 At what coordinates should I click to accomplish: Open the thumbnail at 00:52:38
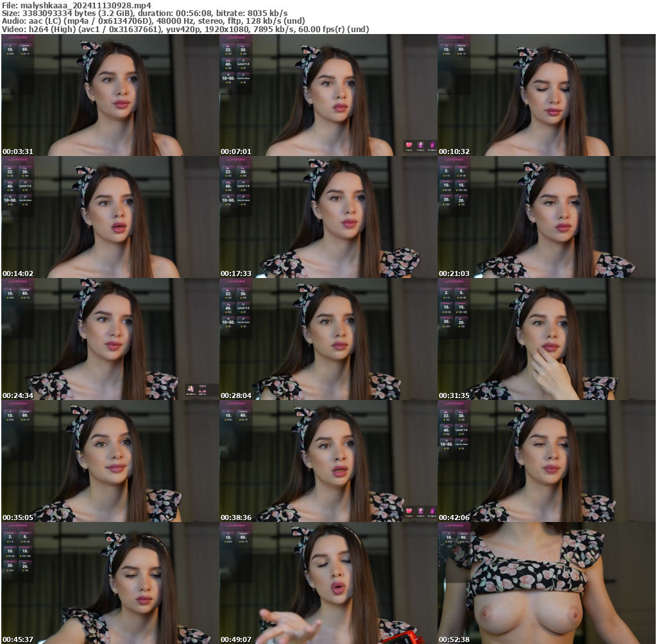coord(547,584)
